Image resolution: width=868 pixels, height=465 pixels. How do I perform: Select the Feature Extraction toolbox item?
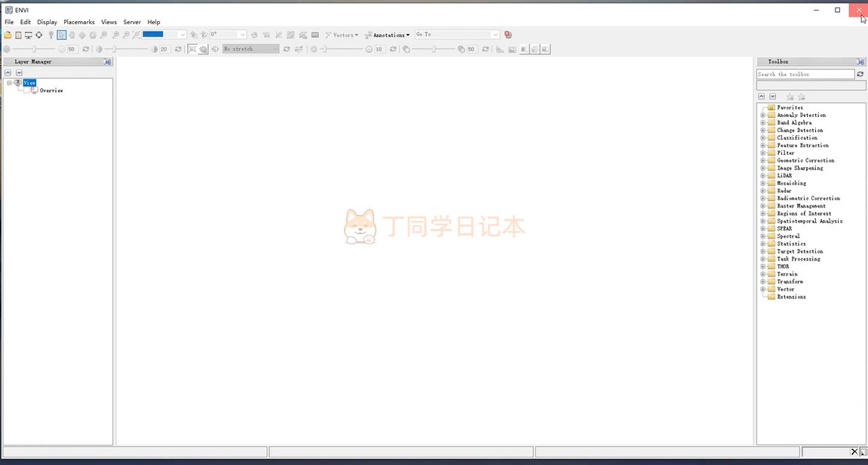click(802, 146)
